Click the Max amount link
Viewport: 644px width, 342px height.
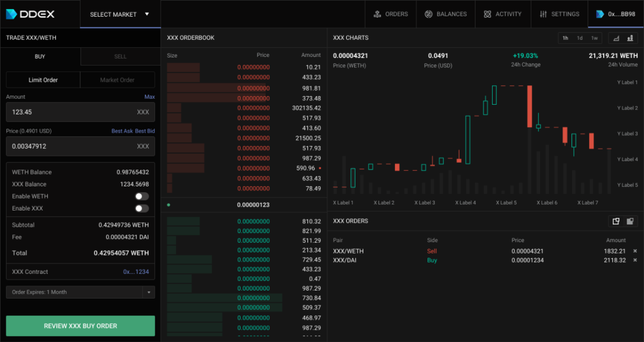(150, 97)
